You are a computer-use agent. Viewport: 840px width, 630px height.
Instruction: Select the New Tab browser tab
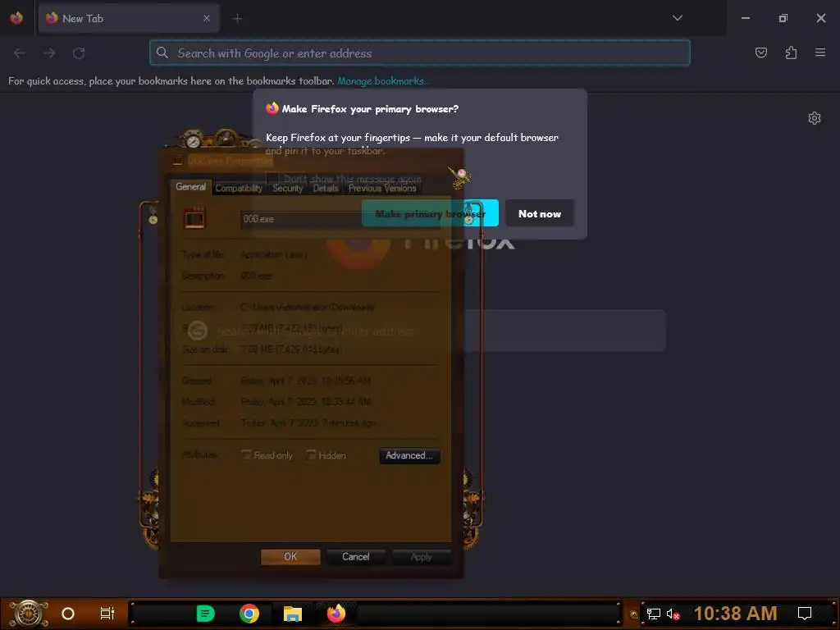[129, 18]
